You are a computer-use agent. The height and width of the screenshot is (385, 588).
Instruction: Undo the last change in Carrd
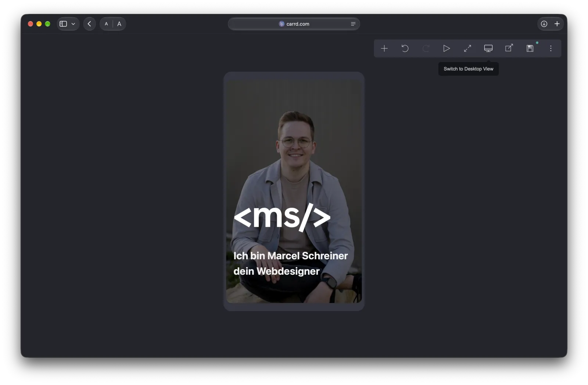[405, 49]
